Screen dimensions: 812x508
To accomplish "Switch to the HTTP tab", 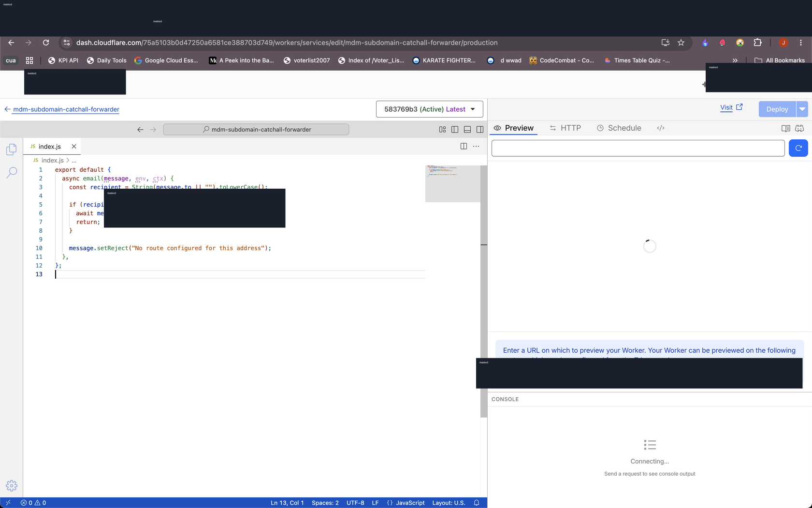I will coord(565,128).
